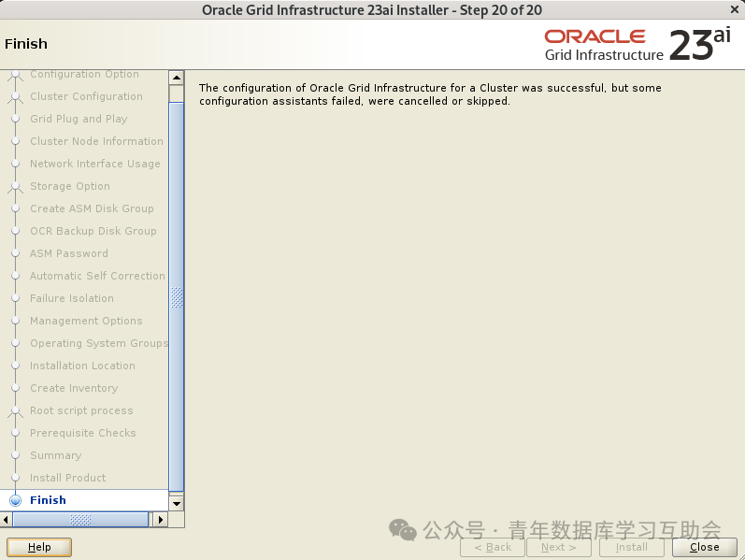Click the horizontal scroll right arrow
The width and height of the screenshot is (745, 560).
click(x=161, y=520)
